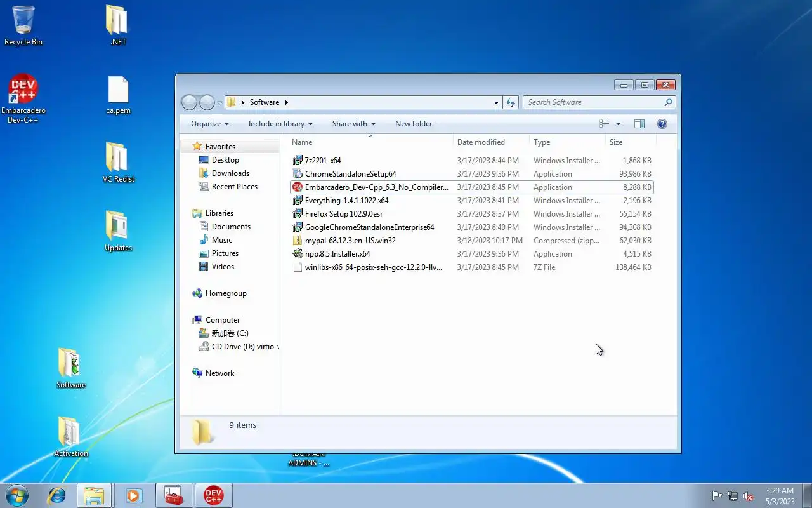Click the Embarcadero_Dev-Cpp installer icon
812x508 pixels.
[298, 187]
